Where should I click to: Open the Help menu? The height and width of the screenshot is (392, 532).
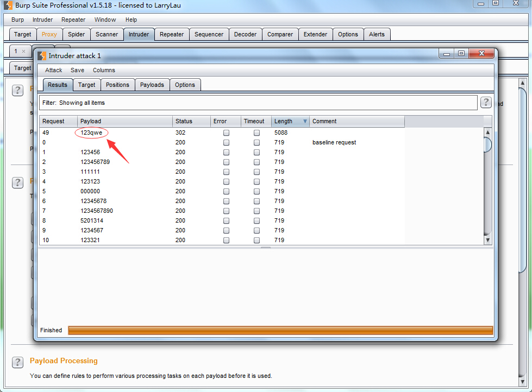pos(131,20)
